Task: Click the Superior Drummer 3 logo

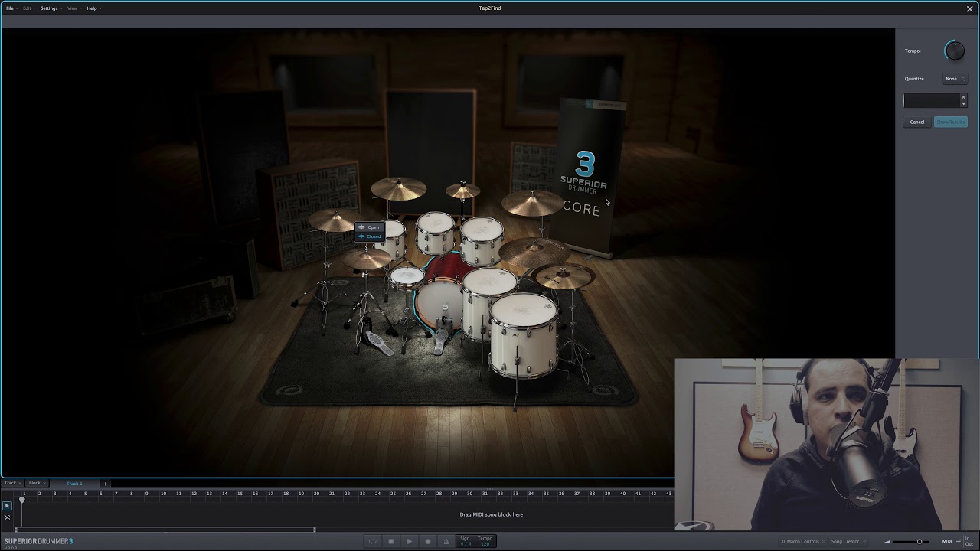Action: click(x=38, y=541)
